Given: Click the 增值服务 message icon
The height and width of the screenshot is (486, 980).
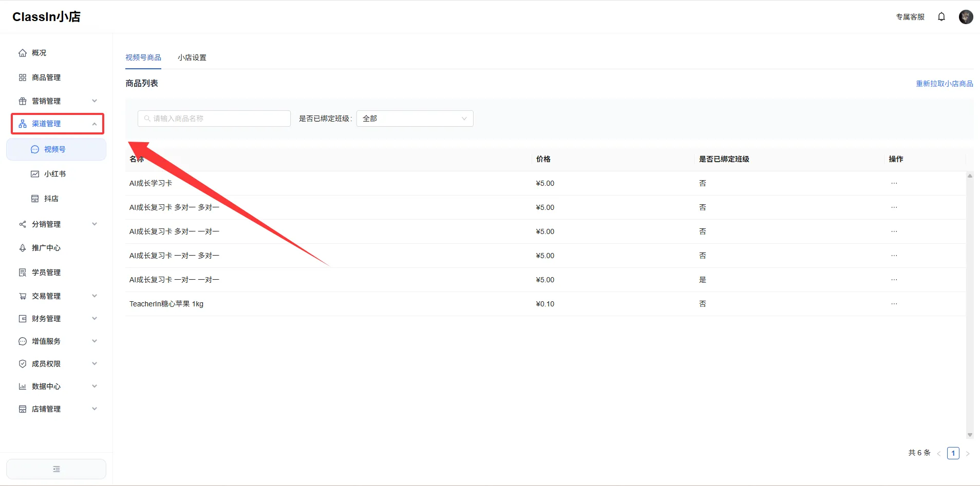Looking at the screenshot, I should (23, 341).
